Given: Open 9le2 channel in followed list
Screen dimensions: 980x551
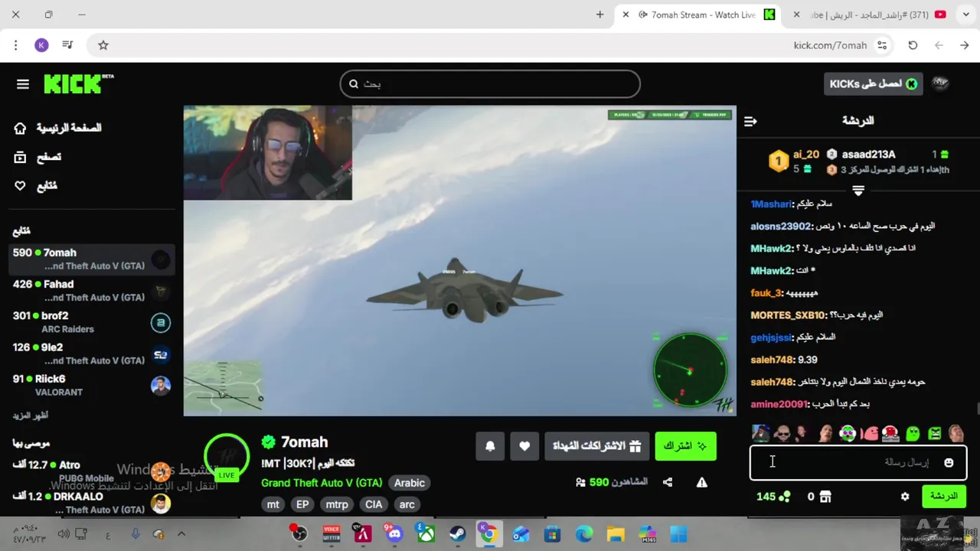Looking at the screenshot, I should pyautogui.click(x=91, y=354).
